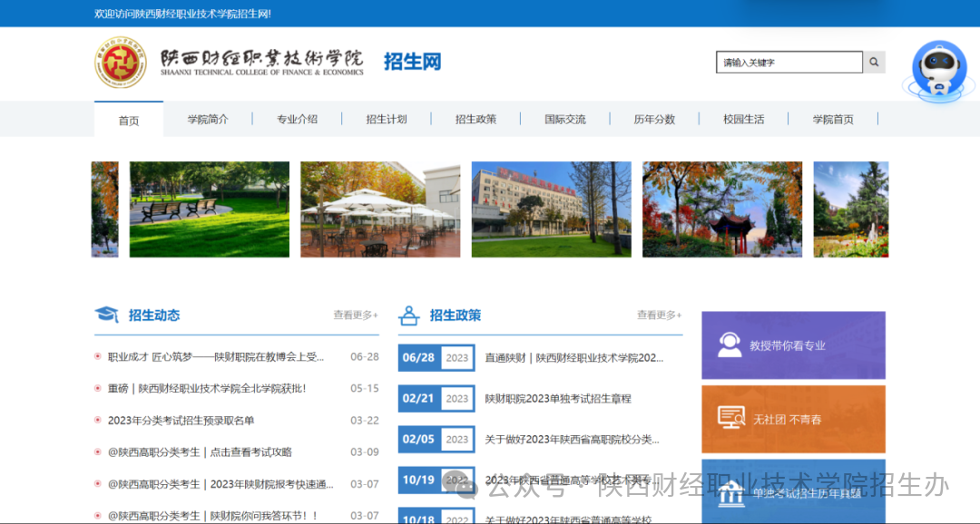Click the ballot box icon beside 招生政策
The height and width of the screenshot is (524, 980).
(x=409, y=315)
